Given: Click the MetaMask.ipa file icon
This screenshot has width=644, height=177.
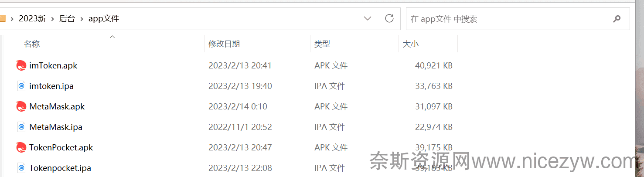Looking at the screenshot, I should 21,127.
